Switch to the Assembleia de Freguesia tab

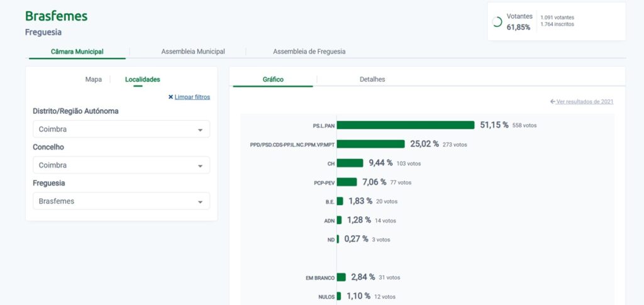click(x=309, y=52)
